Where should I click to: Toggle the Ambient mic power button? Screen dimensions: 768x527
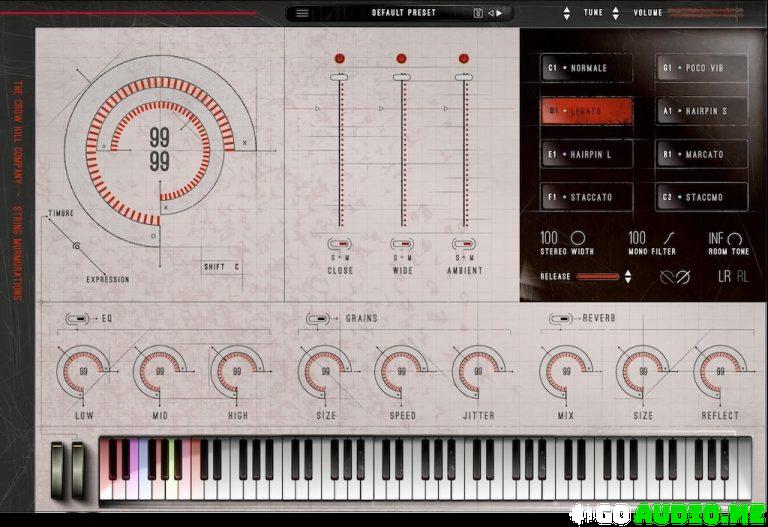pos(463,59)
